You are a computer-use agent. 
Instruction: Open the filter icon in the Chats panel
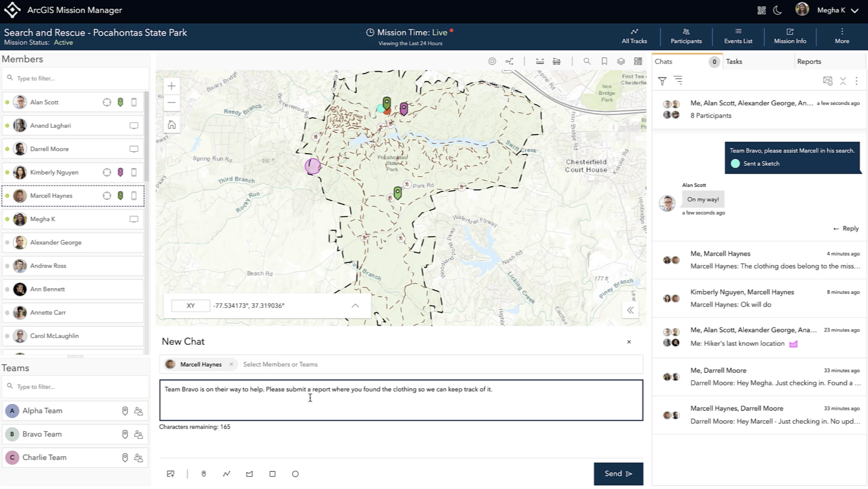tap(662, 81)
